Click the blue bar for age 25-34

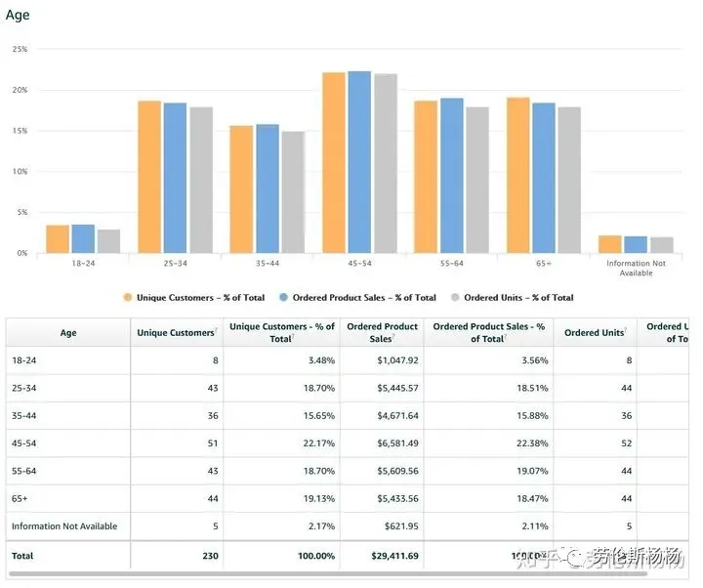pyautogui.click(x=175, y=178)
